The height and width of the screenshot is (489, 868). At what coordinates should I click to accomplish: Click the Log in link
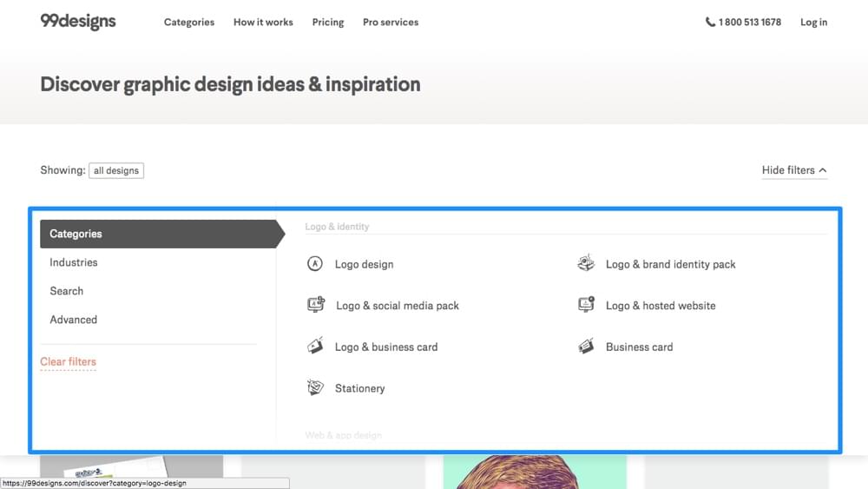pos(813,23)
